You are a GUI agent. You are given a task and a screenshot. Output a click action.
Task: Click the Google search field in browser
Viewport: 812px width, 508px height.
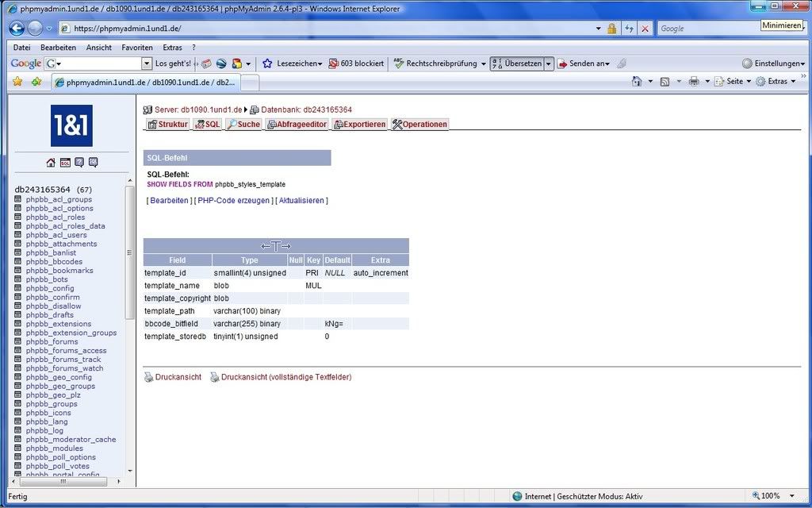(x=709, y=29)
